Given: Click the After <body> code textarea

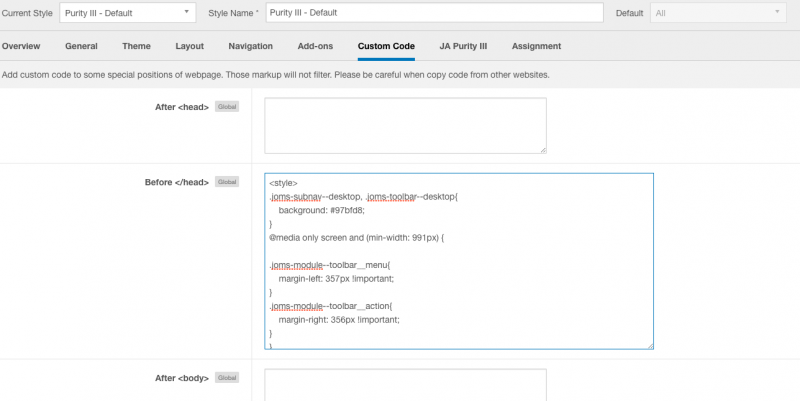Looking at the screenshot, I should pos(406,385).
